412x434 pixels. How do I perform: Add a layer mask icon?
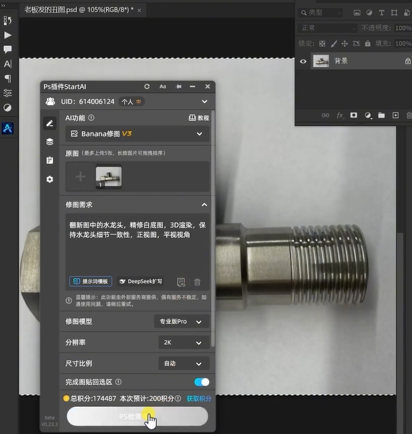coord(354,115)
